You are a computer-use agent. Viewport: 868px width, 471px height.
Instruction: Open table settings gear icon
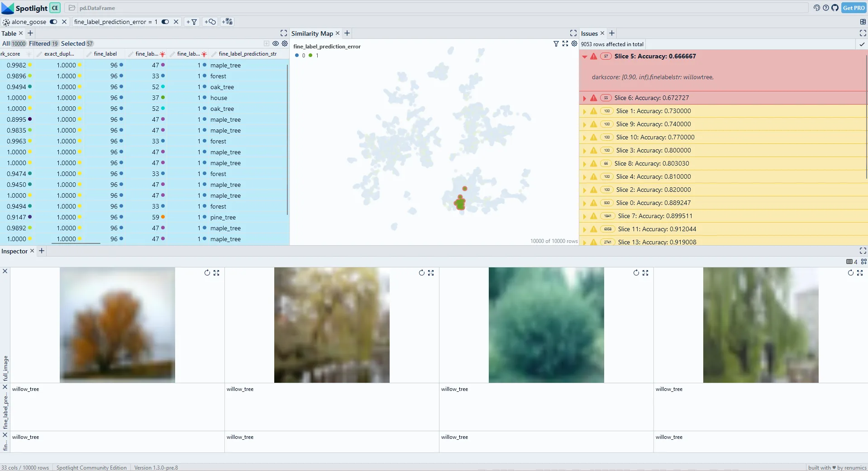[285, 43]
